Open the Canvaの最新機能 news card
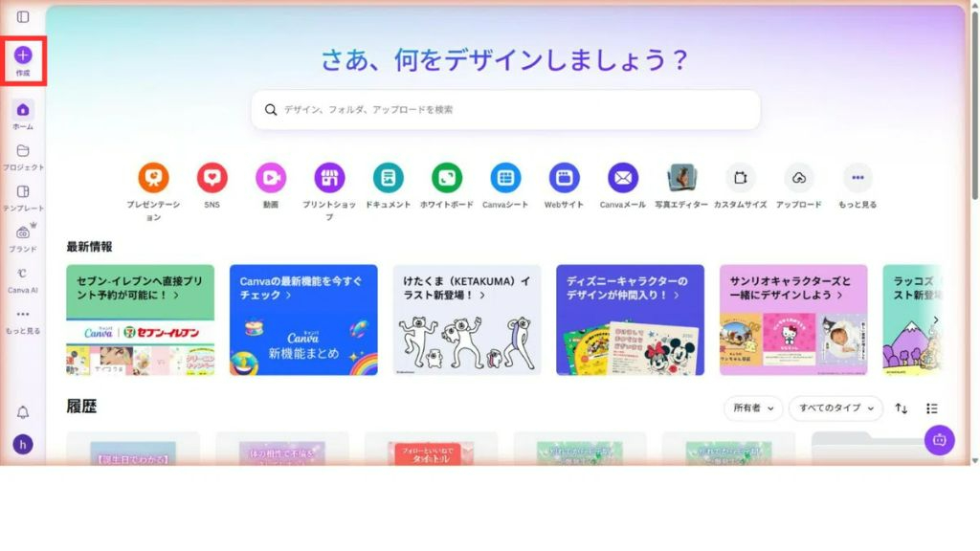Viewport: 980px width, 551px height. pos(303,320)
